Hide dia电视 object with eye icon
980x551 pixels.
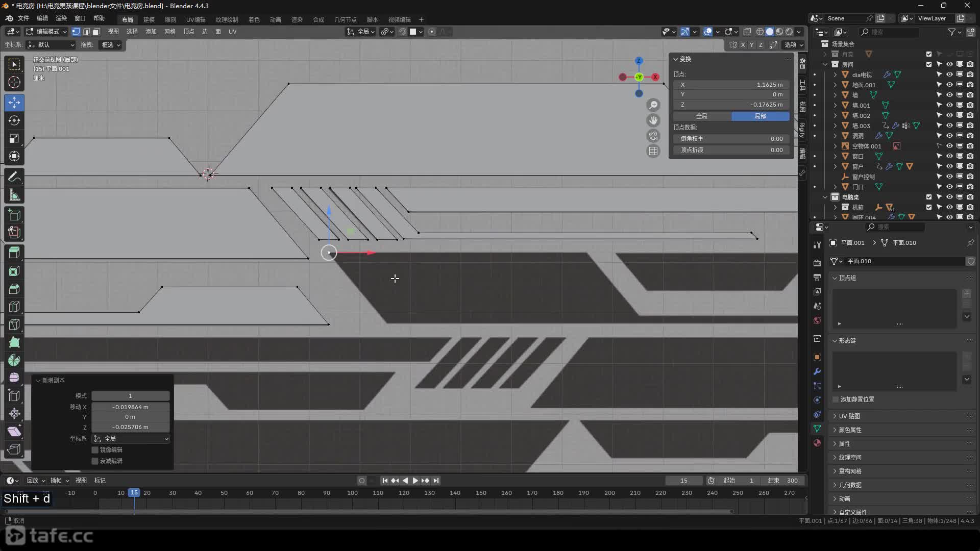pyautogui.click(x=949, y=74)
